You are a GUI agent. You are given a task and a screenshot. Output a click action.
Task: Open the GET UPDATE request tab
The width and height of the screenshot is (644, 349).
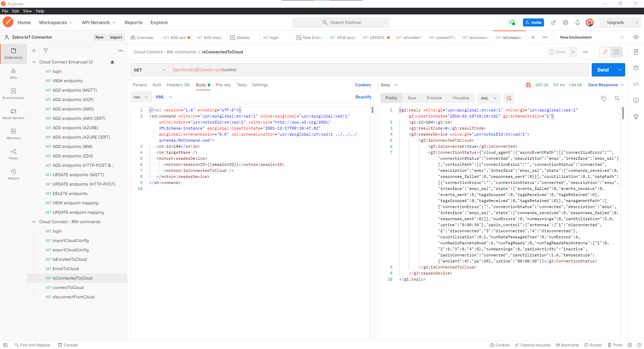pyautogui.click(x=376, y=38)
